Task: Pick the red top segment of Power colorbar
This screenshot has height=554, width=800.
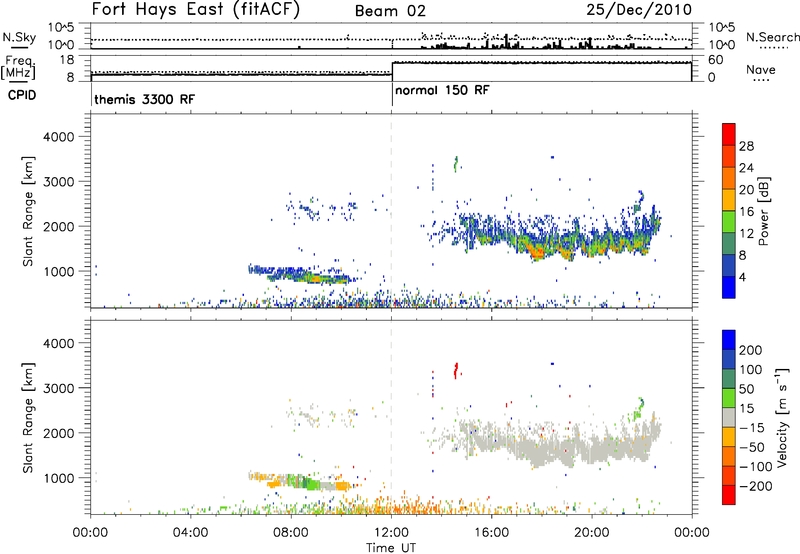Action: pyautogui.click(x=729, y=134)
